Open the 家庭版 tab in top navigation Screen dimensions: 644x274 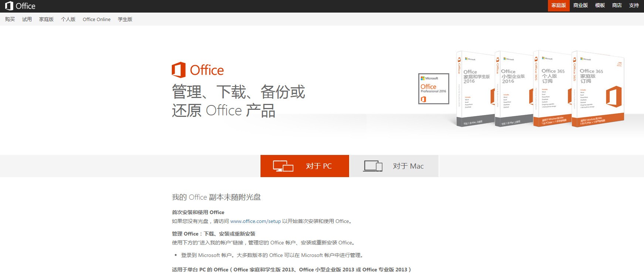click(559, 6)
